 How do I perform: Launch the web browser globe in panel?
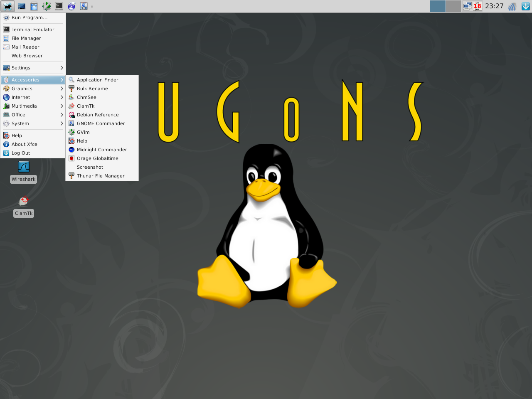pyautogui.click(x=71, y=6)
